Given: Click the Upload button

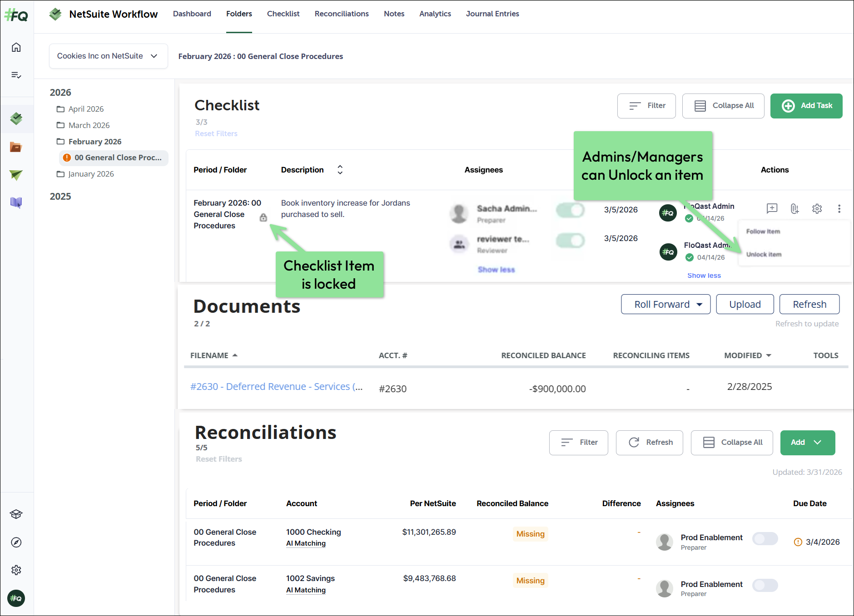Looking at the screenshot, I should [x=745, y=304].
